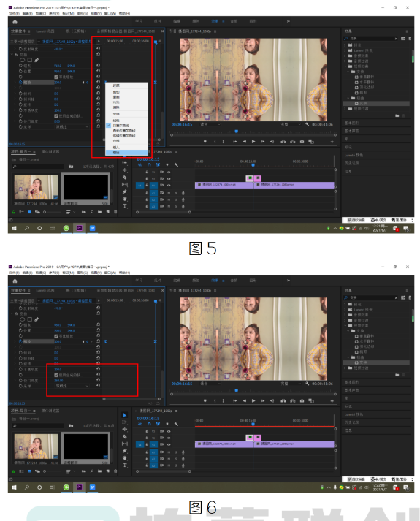Expand the 不透明度 property in Figure 5
Image resolution: width=420 pixels, height=521 pixels.
coord(15,110)
